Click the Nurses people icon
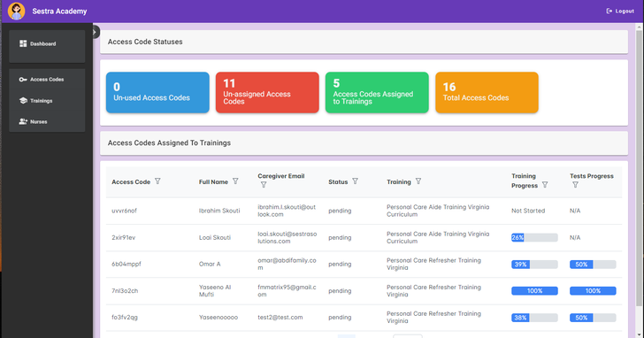 click(23, 121)
